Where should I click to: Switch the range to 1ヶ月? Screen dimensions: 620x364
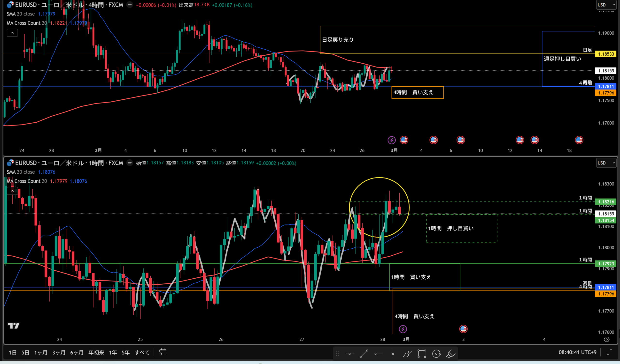click(x=41, y=352)
